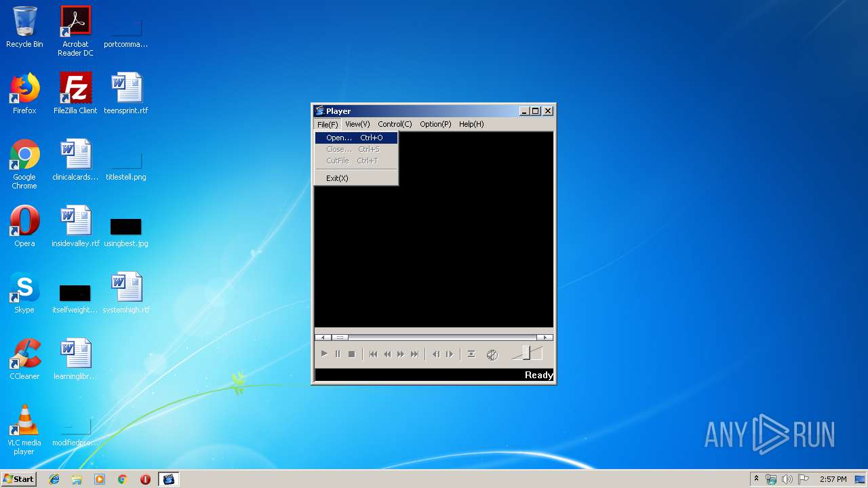Select the teensprint.rtf file
Image resolution: width=868 pixels, height=488 pixels.
126,94
